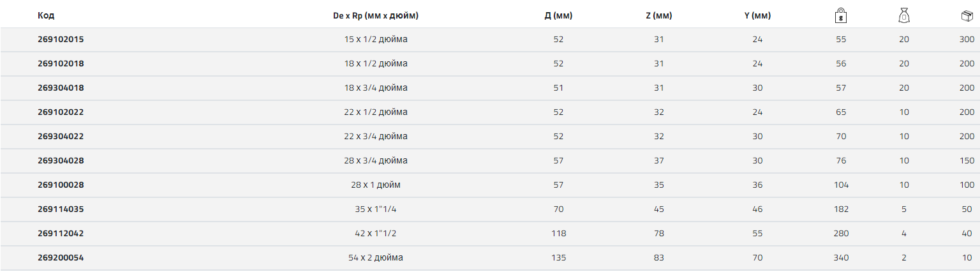Select product code 269304028
Image resolution: width=980 pixels, height=272 pixels.
(61, 161)
